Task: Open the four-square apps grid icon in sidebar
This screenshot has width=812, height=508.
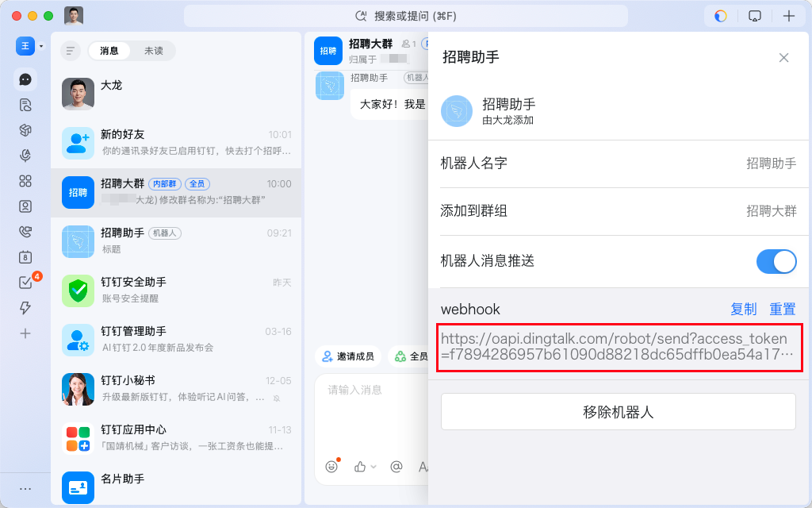Action: [x=25, y=181]
